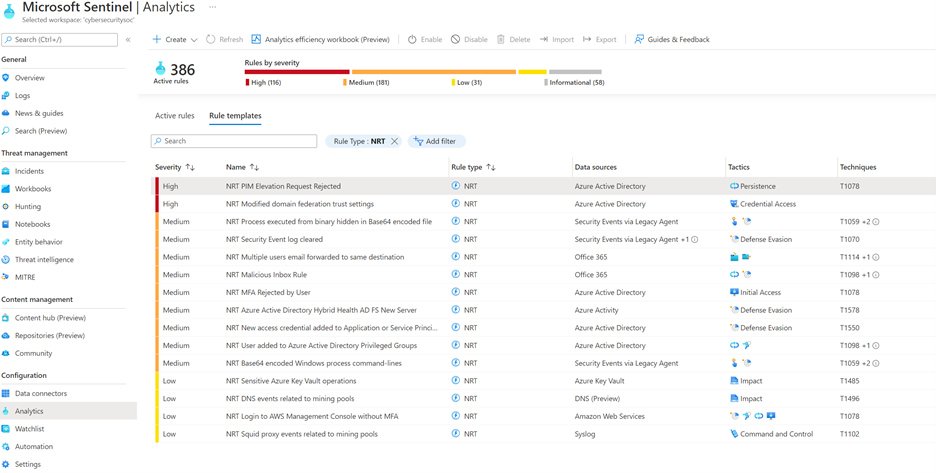936x473 pixels.
Task: Switch to the Active rules tab
Action: click(x=174, y=116)
